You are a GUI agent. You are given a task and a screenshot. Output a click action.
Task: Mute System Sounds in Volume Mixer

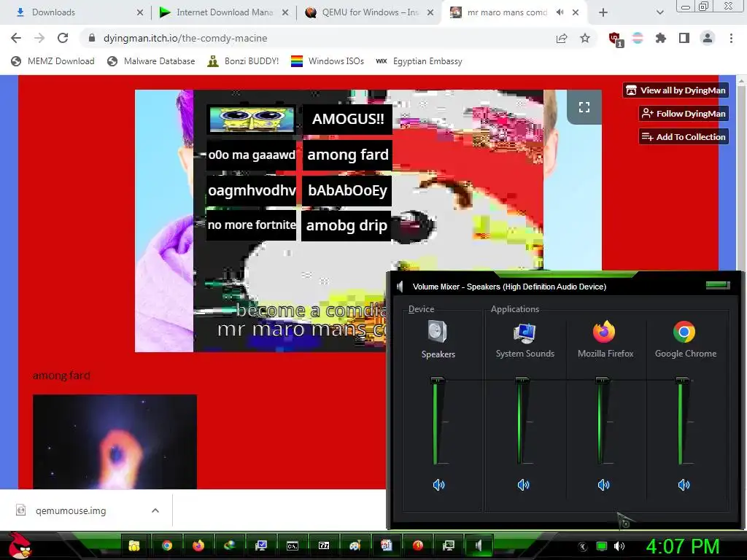click(x=523, y=485)
